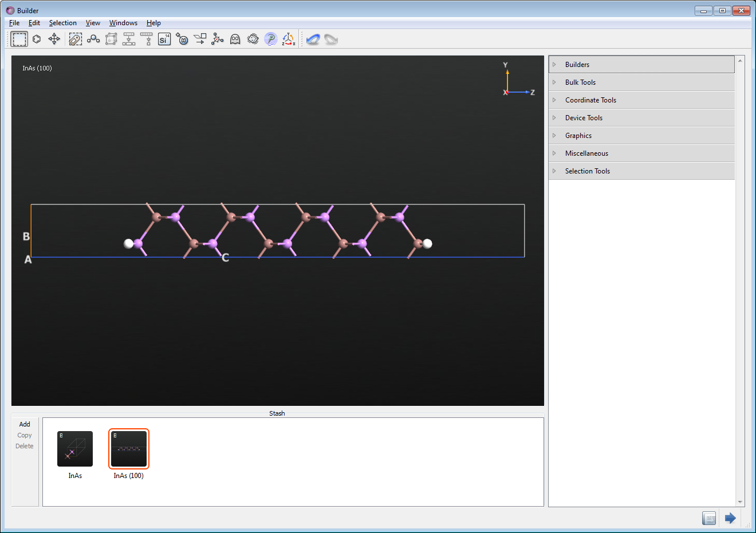Click the XYZ axes rotation icon
This screenshot has width=756, height=533.
289,39
